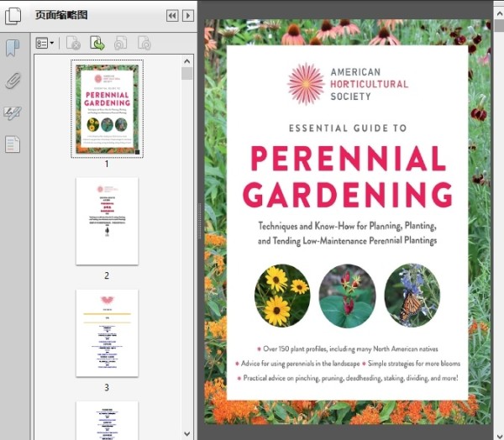Click the rotate pages clockwise icon
504x440 pixels.
click(x=144, y=43)
